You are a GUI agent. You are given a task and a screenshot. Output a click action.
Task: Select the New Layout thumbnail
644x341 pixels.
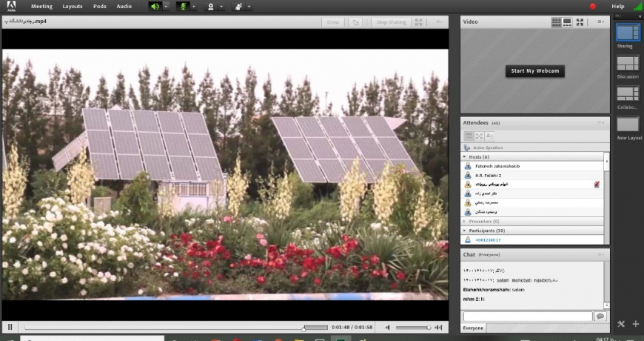628,125
